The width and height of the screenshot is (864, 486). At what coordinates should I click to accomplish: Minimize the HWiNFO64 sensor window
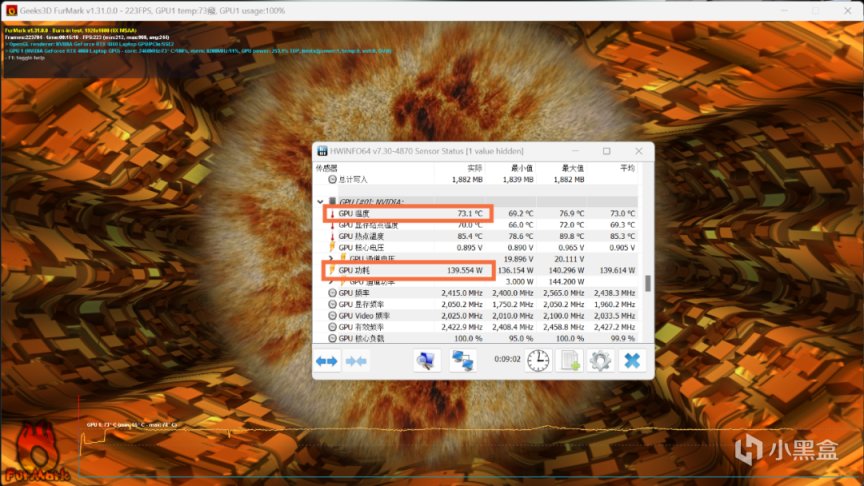(x=575, y=151)
